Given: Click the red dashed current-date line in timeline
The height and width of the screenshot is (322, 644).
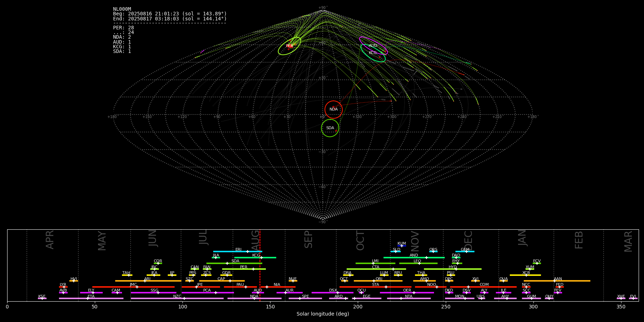Looking at the screenshot, I should click(x=260, y=265).
